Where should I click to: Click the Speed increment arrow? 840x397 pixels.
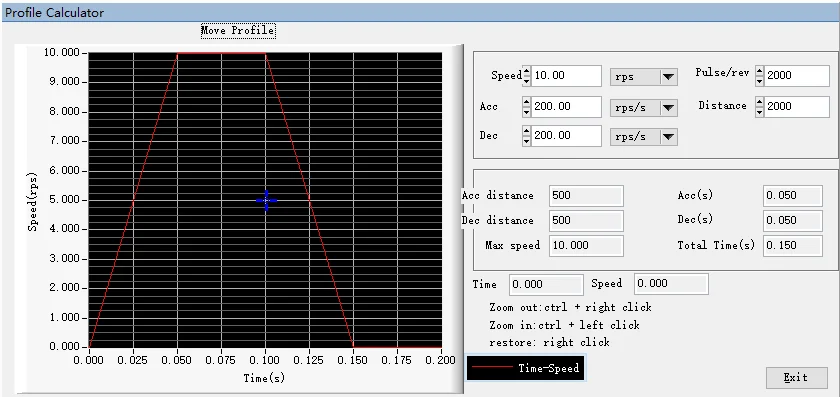coord(527,71)
